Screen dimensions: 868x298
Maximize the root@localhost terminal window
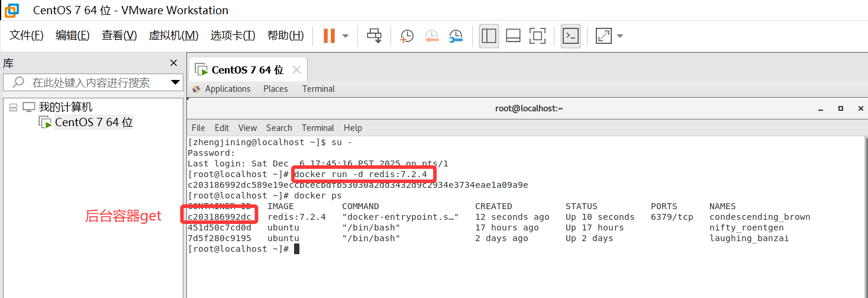[840, 108]
